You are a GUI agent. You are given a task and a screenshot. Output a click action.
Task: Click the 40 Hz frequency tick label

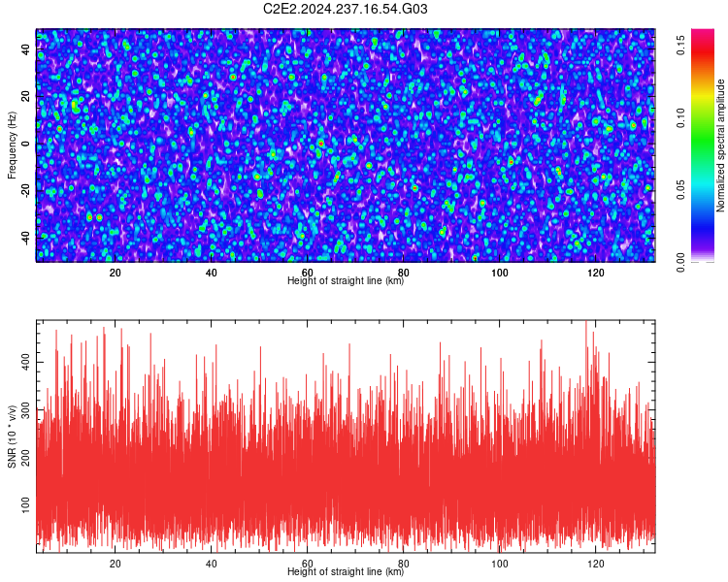(x=25, y=49)
